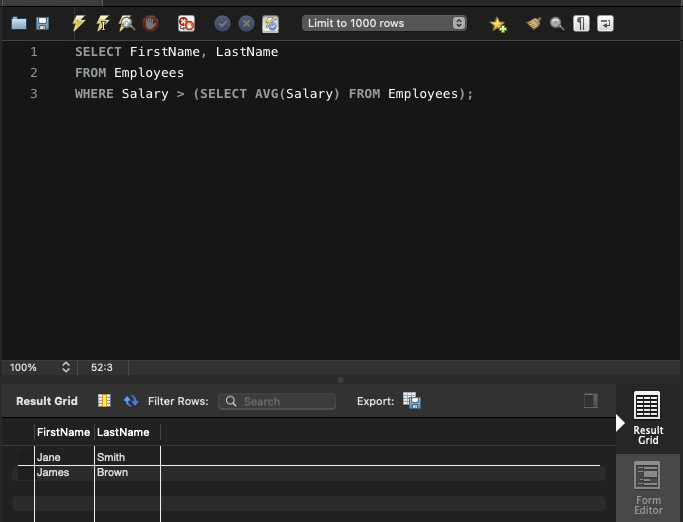
Task: Toggle continue-on-error execution mode
Action: (186, 23)
